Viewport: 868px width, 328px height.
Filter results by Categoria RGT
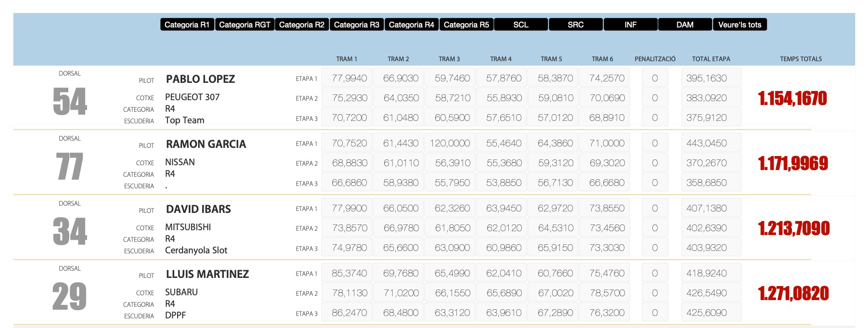[245, 25]
